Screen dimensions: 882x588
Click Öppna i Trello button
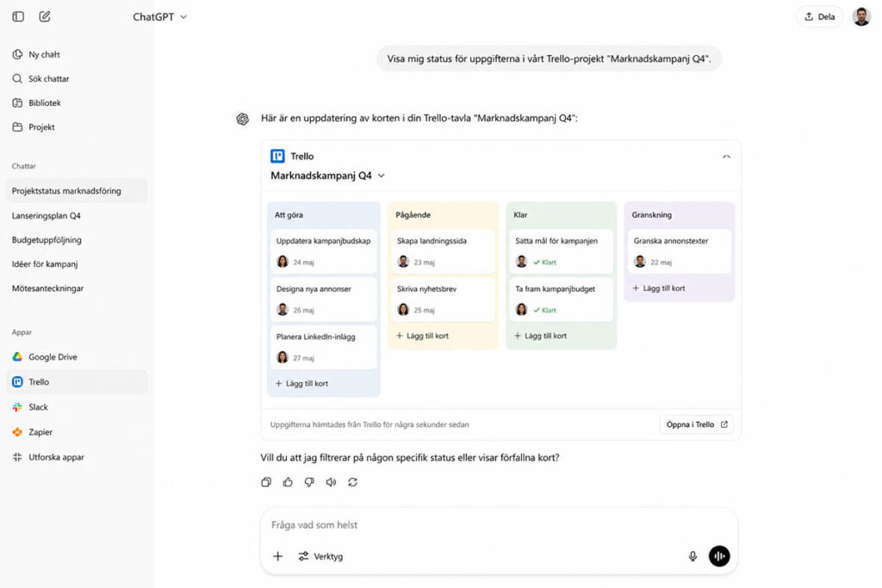coord(696,424)
